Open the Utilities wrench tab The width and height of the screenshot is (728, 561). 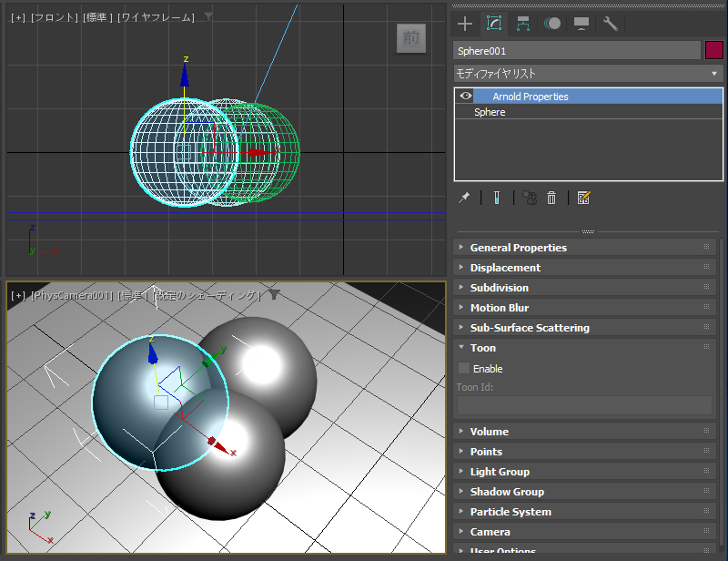610,24
